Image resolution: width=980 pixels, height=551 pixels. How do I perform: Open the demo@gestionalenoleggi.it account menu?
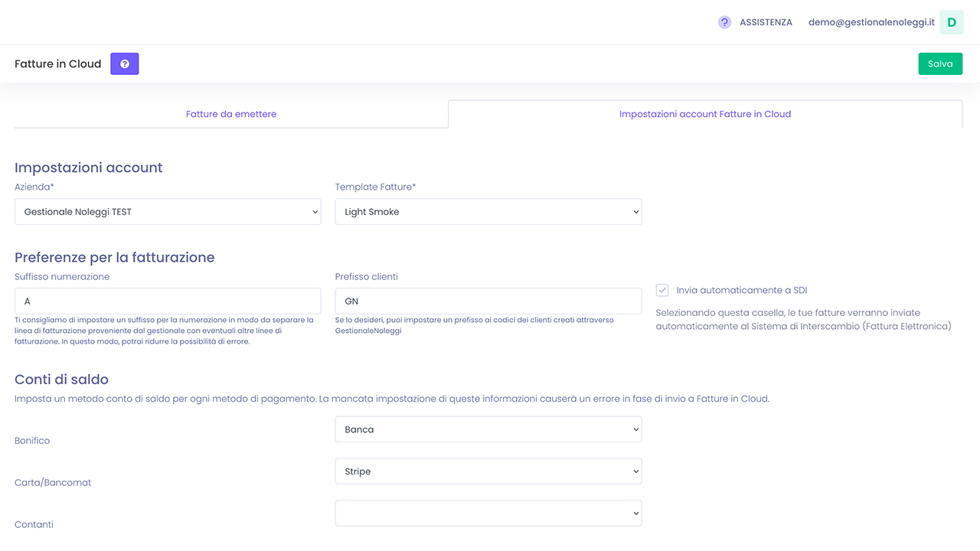[x=871, y=22]
